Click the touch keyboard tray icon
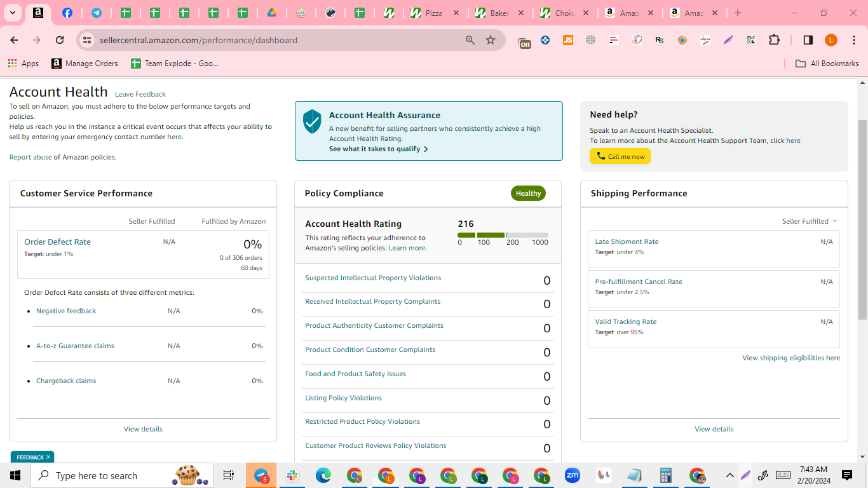The height and width of the screenshot is (488, 868). pyautogui.click(x=783, y=475)
